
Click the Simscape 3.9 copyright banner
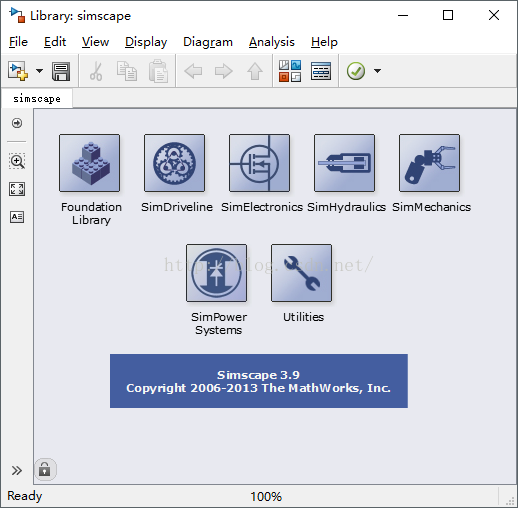pos(259,381)
